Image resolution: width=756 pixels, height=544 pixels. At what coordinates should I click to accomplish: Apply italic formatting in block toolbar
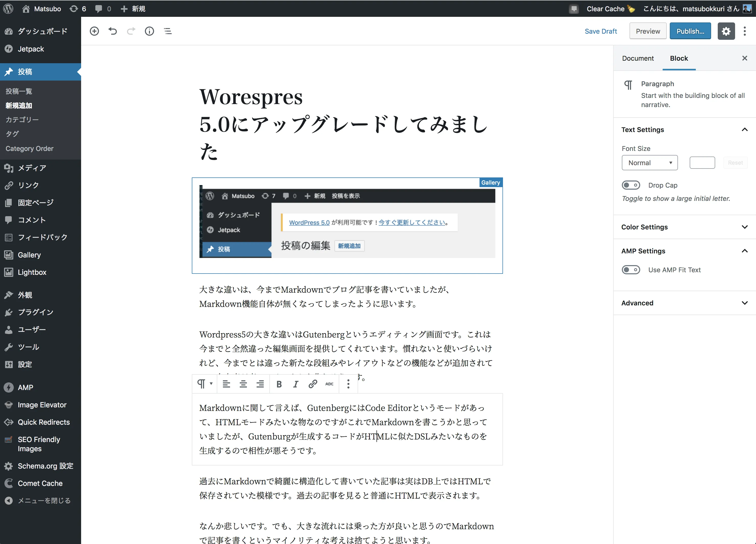pos(295,384)
